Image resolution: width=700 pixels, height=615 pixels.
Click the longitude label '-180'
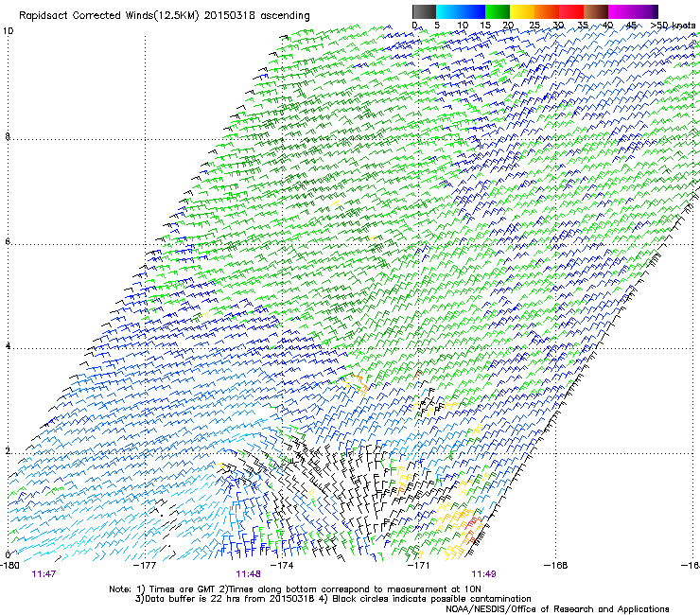(x=9, y=566)
